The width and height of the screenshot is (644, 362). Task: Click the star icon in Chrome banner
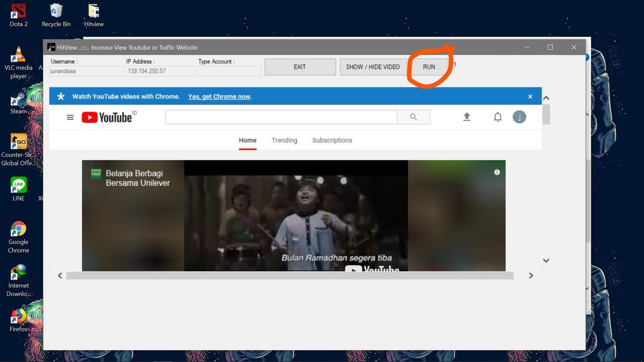click(x=61, y=97)
